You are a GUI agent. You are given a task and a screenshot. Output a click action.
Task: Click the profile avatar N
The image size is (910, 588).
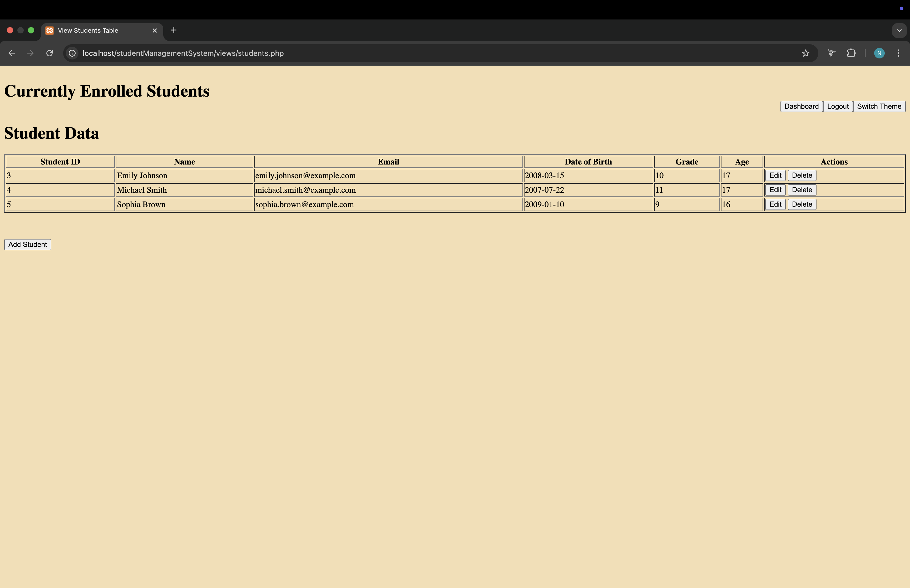pos(879,53)
